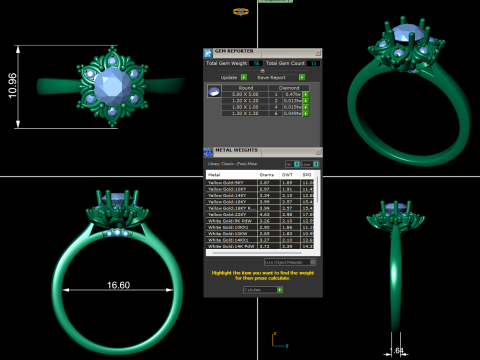This screenshot has height=360, width=480.
Task: Click the metal list vertical scrollbar
Action: tap(317, 190)
